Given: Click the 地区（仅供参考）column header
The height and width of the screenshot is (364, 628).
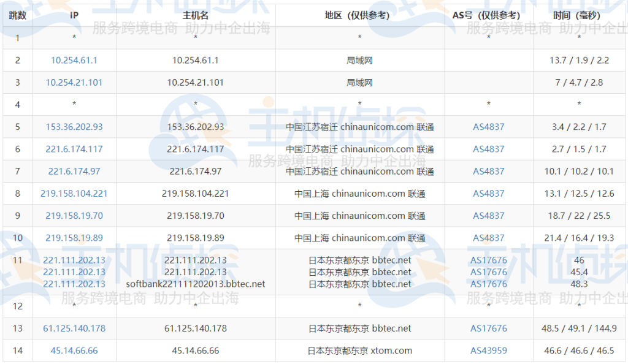Looking at the screenshot, I should 358,16.
